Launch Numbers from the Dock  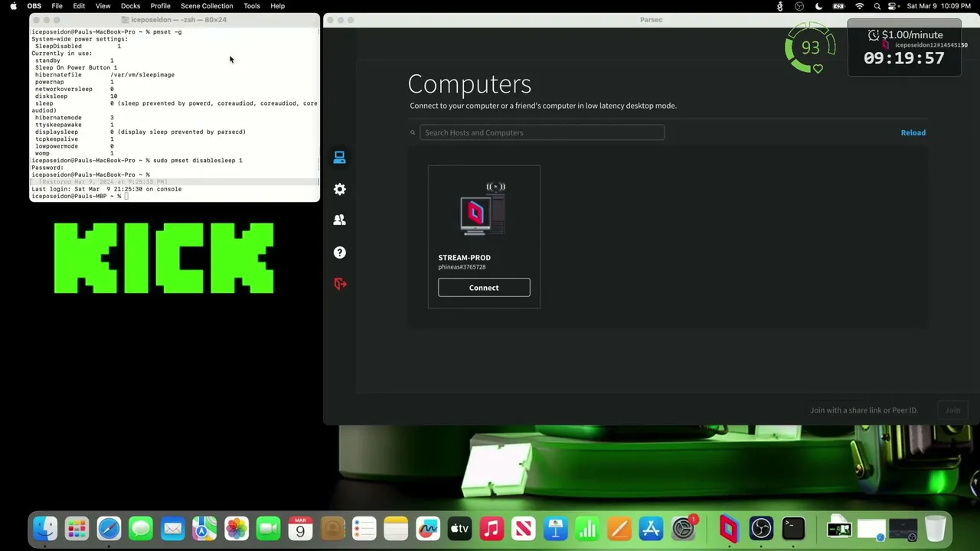coord(587,529)
